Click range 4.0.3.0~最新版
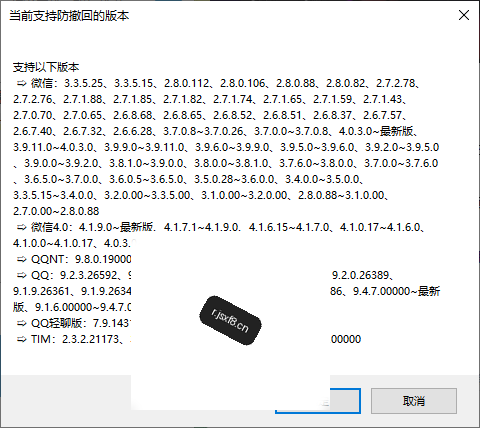This screenshot has width=480, height=428. pos(376,131)
